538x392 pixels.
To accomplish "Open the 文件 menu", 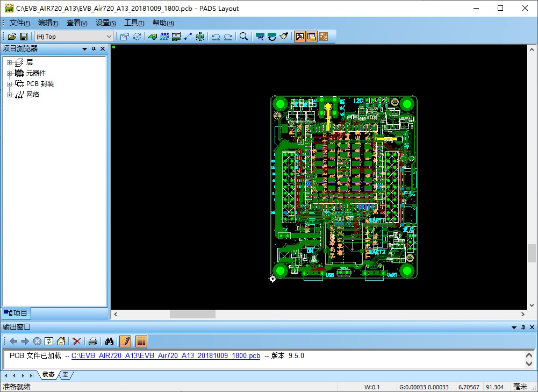I will click(x=19, y=23).
